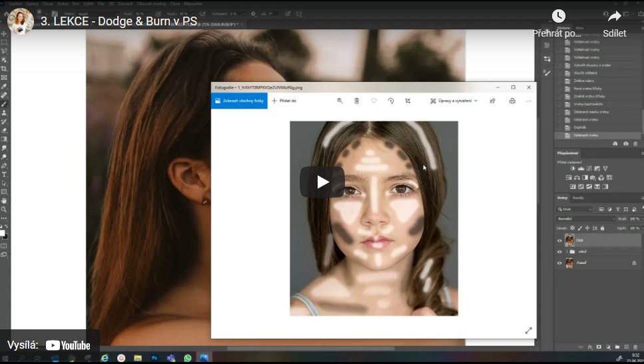Click the crop icon in Photos toolbar
This screenshot has width=644, height=364.
(408, 101)
